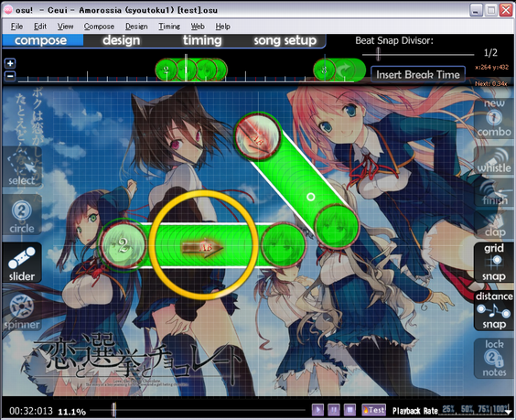This screenshot has width=516, height=420.
Task: Open the Timing menu
Action: (169, 27)
